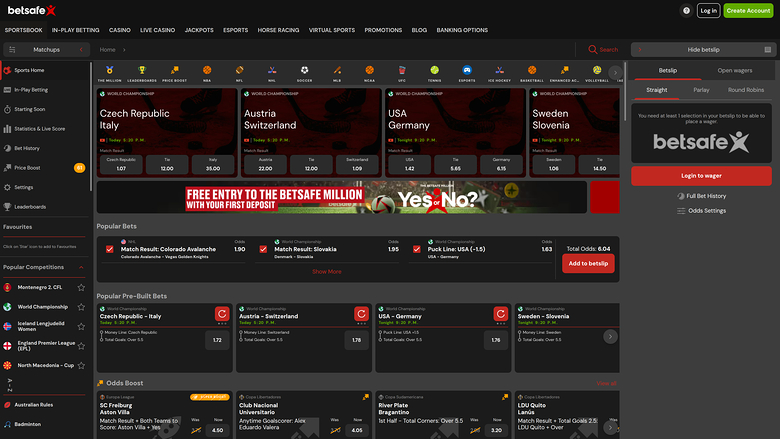Click refresh icon on Czech Republic - Italy pre-built bet

[222, 314]
